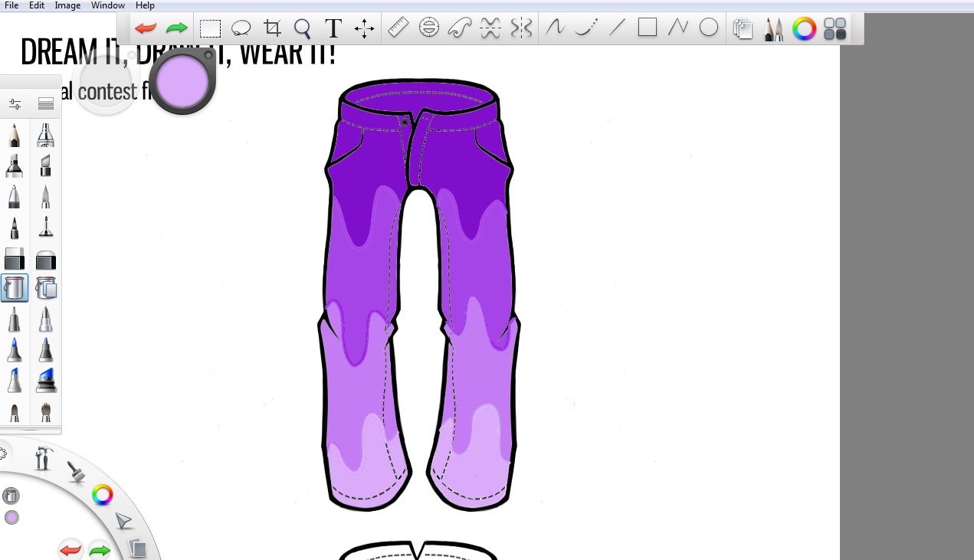
Task: Click the purple color puck
Action: (x=182, y=81)
